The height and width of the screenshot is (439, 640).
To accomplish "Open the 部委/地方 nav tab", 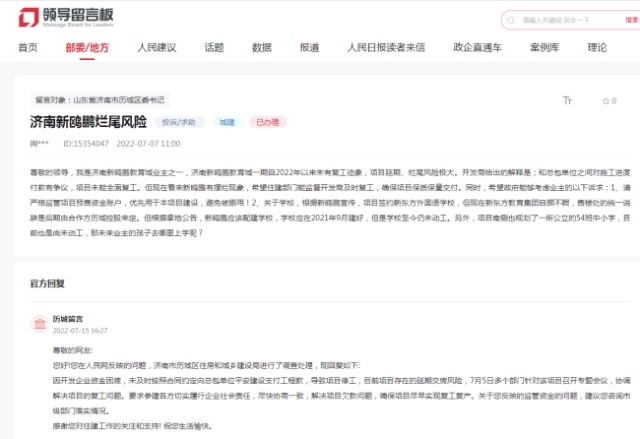I will pos(87,47).
